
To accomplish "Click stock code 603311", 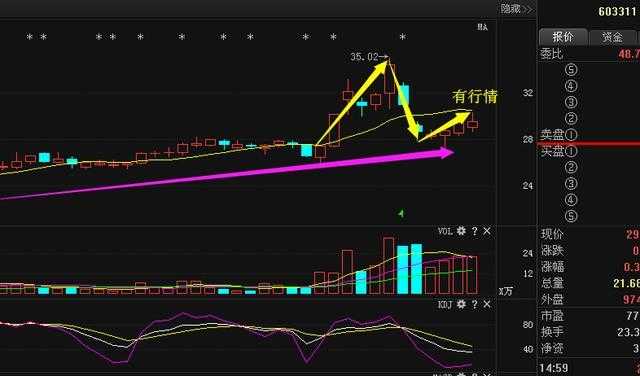I will (x=617, y=11).
